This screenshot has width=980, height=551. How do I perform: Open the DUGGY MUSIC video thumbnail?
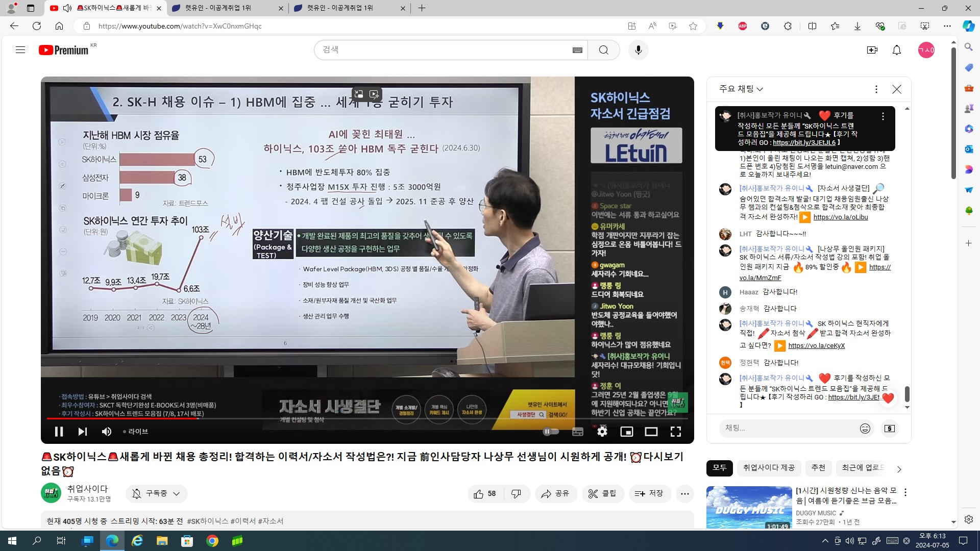pos(749,508)
